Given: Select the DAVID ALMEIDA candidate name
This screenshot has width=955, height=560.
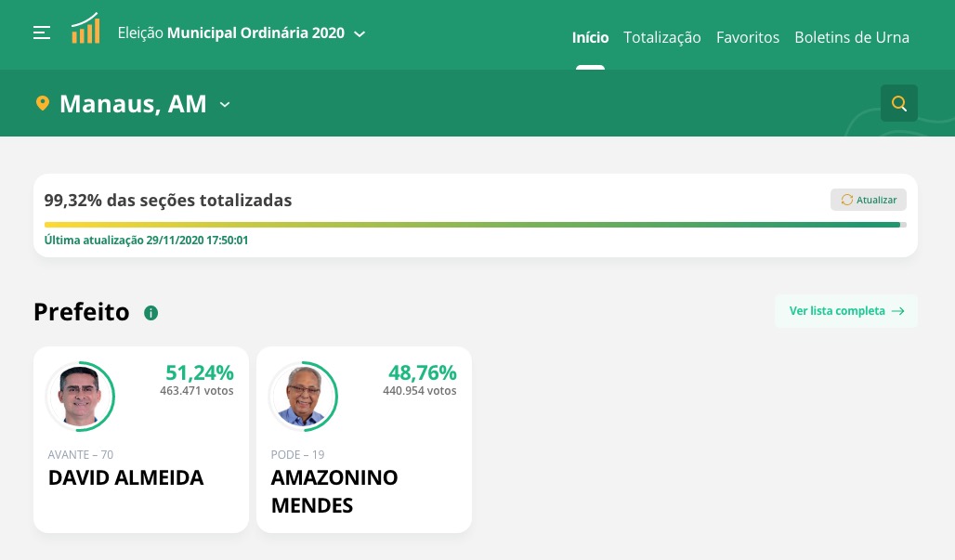Looking at the screenshot, I should click(x=125, y=478).
